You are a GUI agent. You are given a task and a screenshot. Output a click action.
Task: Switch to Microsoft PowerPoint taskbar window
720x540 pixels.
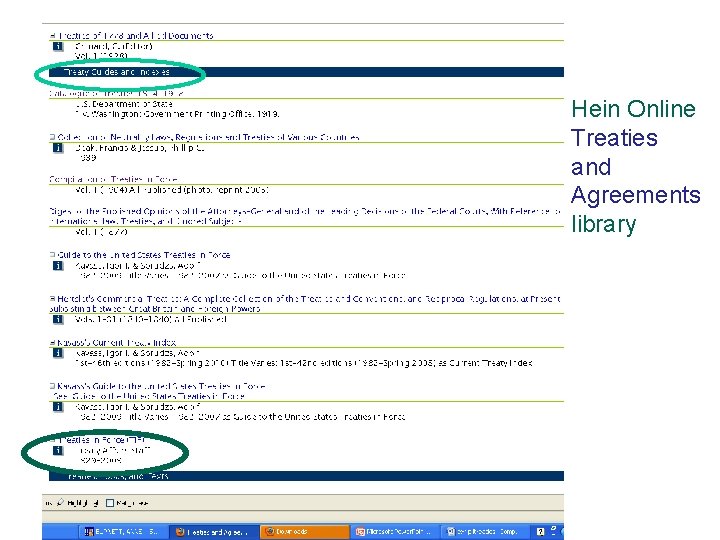coord(393,532)
